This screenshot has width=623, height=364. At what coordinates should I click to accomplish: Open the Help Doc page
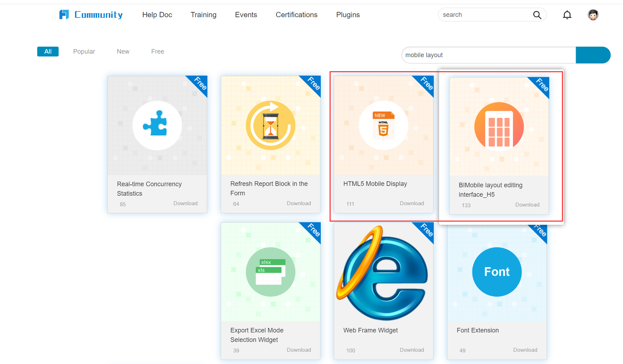[x=157, y=15]
